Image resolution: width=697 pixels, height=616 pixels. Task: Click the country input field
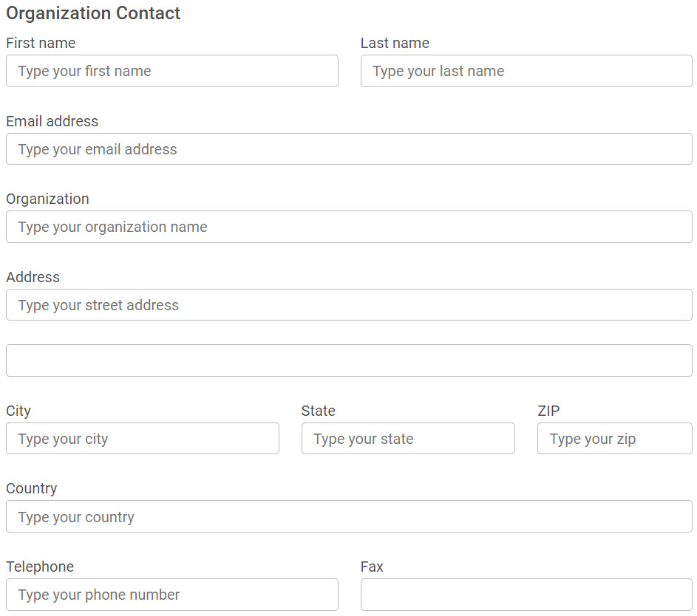(349, 517)
